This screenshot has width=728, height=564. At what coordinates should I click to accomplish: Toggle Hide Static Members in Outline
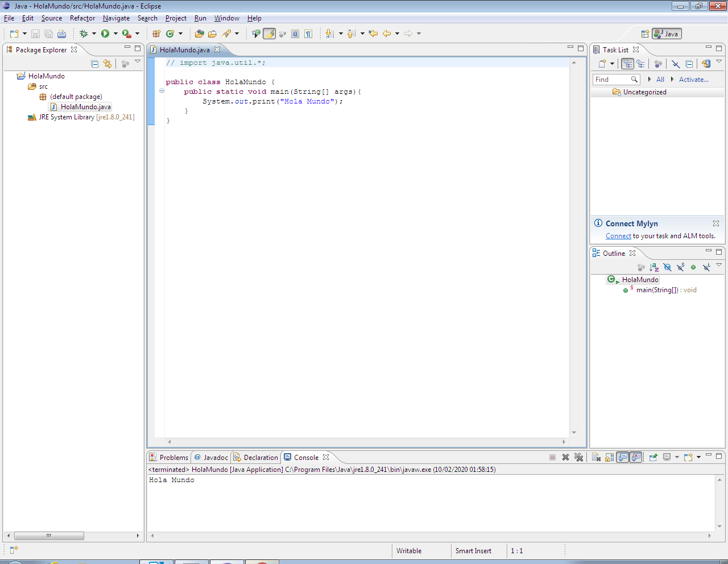(680, 267)
